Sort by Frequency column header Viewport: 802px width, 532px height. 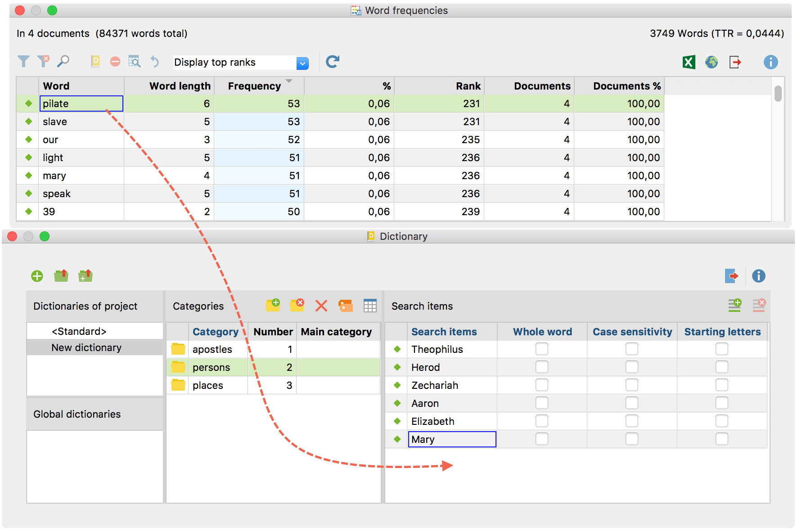tap(254, 86)
